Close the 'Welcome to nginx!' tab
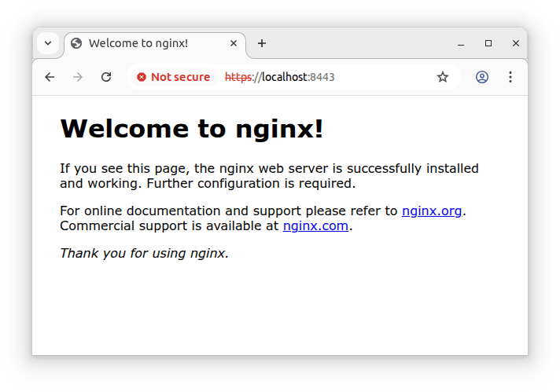 point(234,43)
